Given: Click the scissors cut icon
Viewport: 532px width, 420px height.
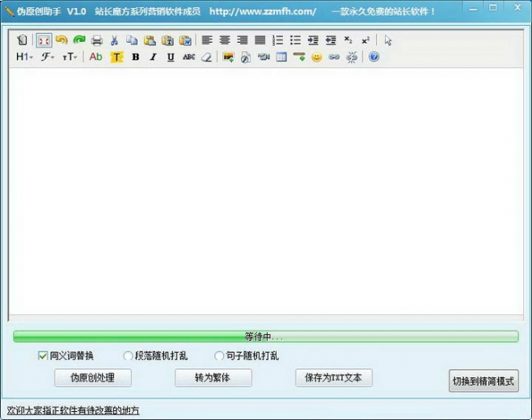Looking at the screenshot, I should point(115,40).
